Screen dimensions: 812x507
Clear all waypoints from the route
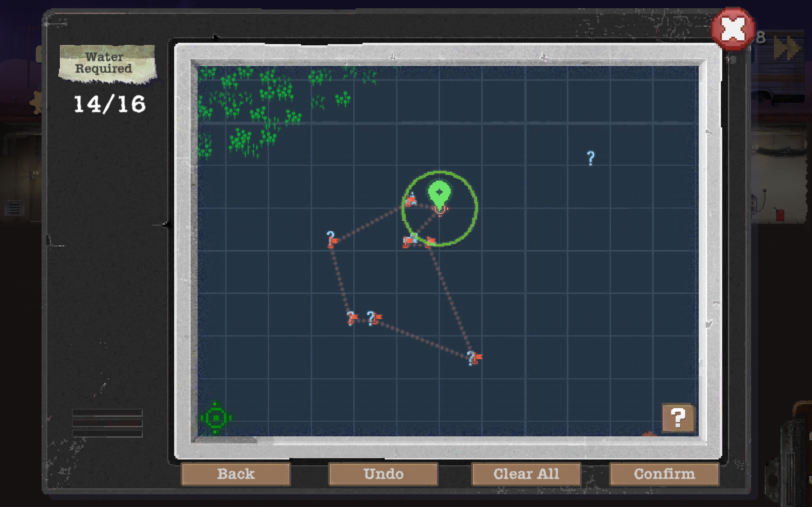pyautogui.click(x=526, y=474)
